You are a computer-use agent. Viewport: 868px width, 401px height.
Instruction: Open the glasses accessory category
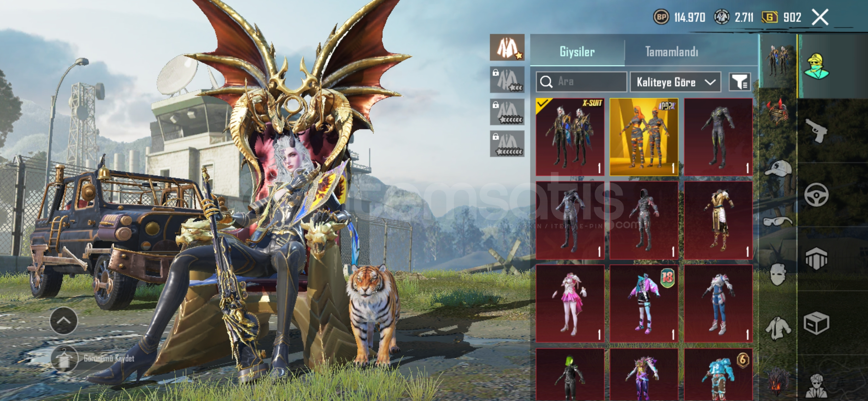(x=778, y=221)
